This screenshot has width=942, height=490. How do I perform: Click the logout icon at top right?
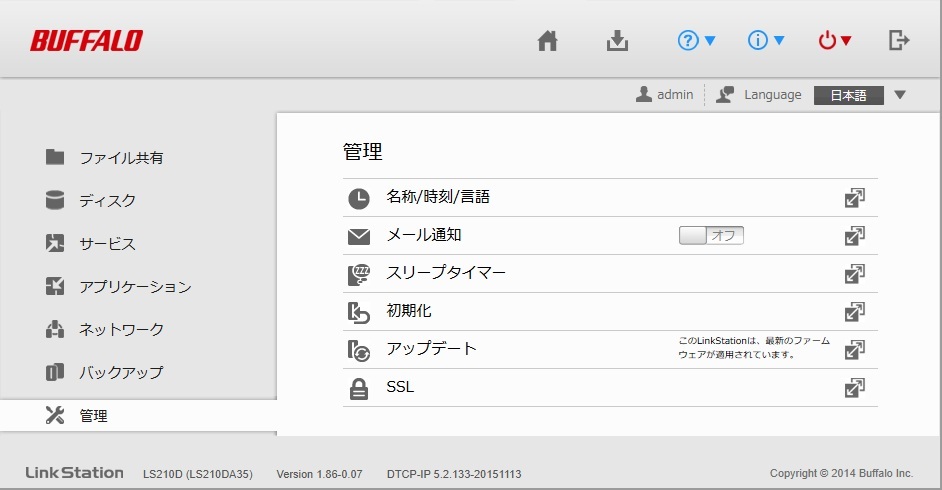[899, 41]
